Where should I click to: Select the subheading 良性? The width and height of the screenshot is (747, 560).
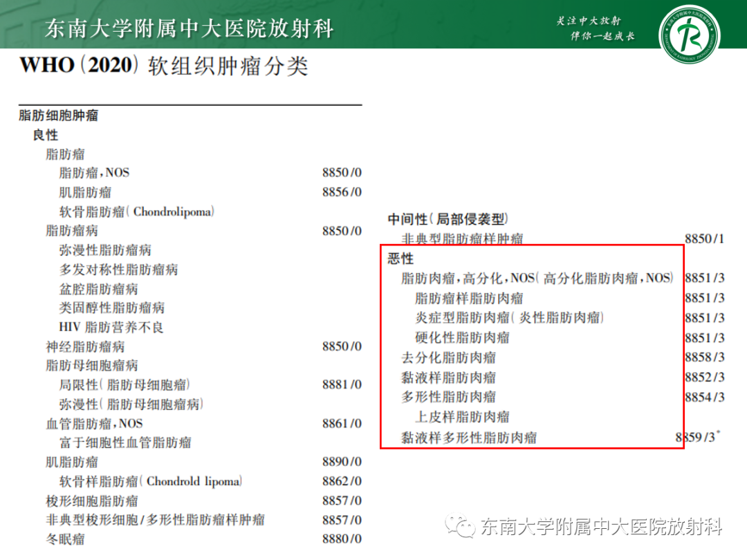(x=45, y=135)
